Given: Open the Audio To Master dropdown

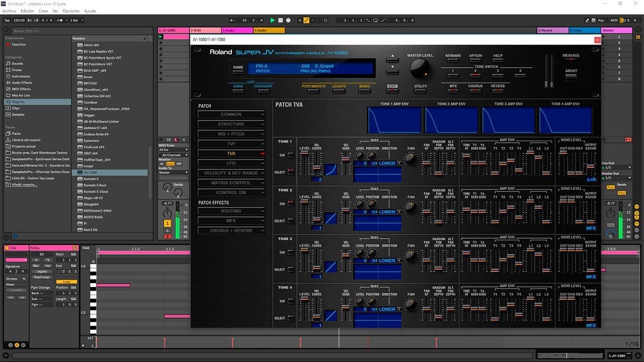Looking at the screenshot, I should pos(173,172).
